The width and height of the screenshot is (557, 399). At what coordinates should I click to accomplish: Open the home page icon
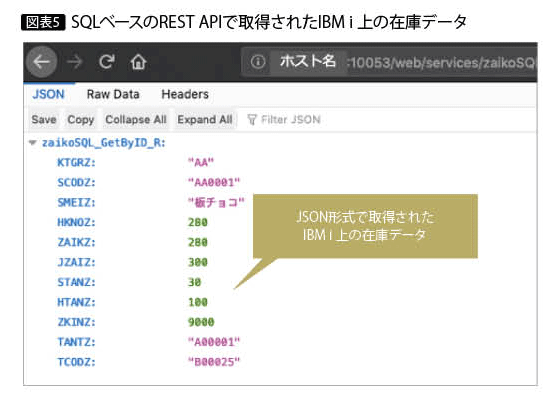click(x=138, y=62)
